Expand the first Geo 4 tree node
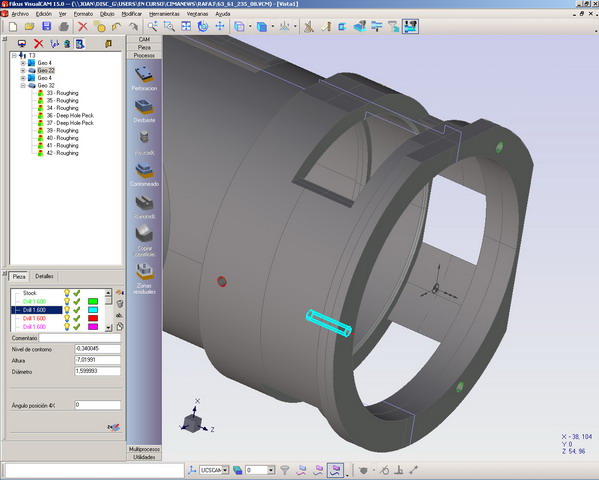599x480 pixels. [x=23, y=63]
